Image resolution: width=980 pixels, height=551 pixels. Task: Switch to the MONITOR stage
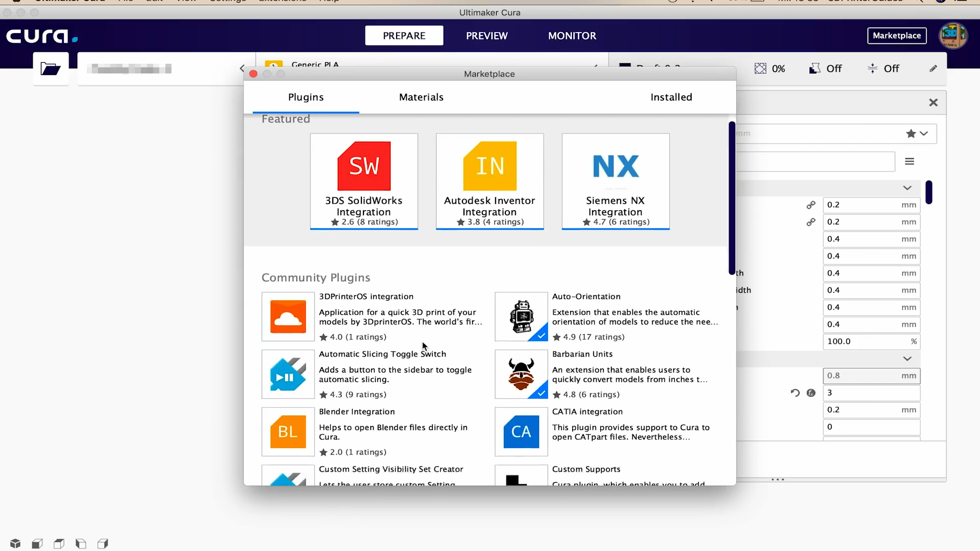(572, 36)
